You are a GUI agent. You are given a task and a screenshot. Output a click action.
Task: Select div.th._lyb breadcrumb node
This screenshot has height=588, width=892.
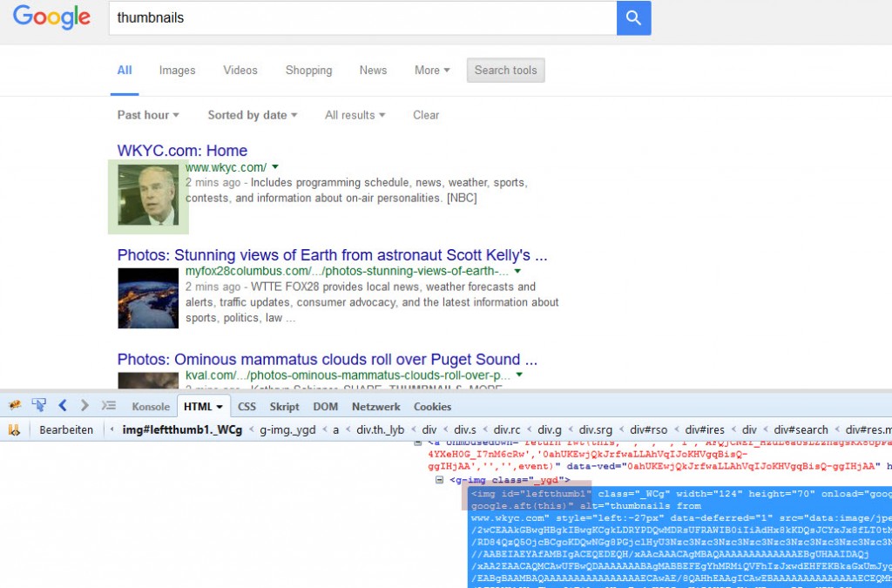380,430
